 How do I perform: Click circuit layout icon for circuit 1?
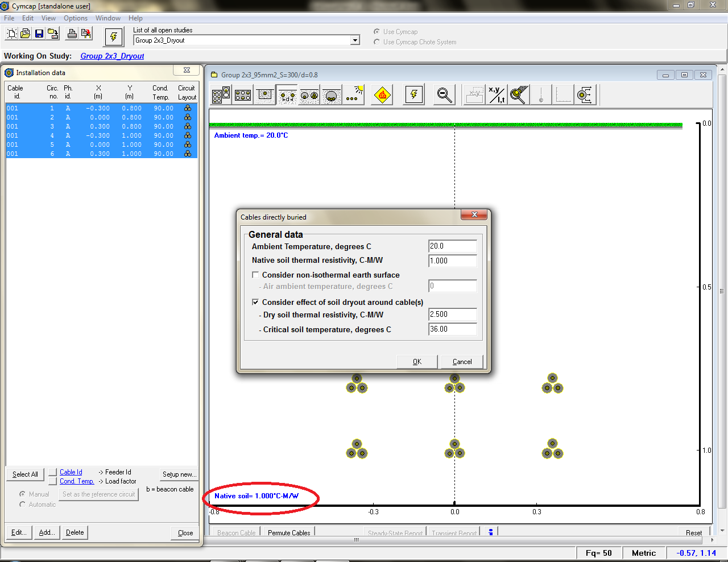coord(188,108)
